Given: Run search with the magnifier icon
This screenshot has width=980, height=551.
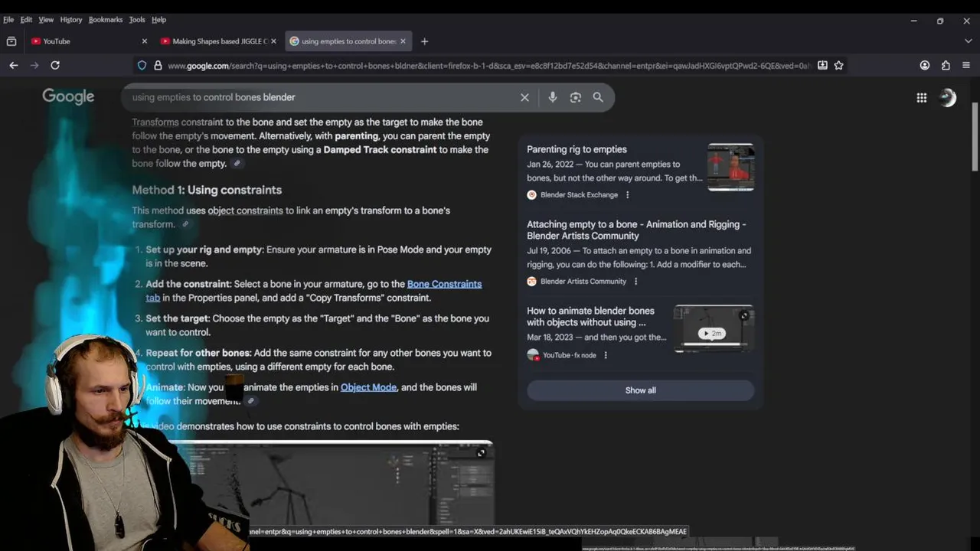Looking at the screenshot, I should coord(598,97).
